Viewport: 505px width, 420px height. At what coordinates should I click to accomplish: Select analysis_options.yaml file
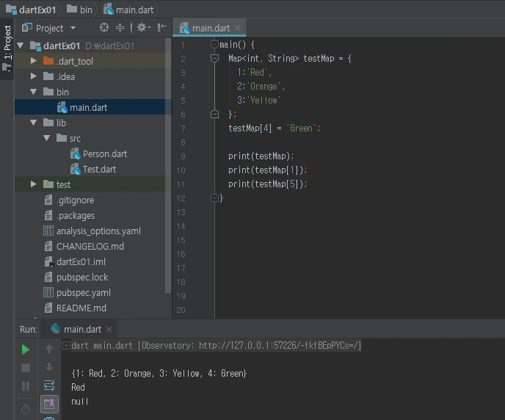(x=98, y=231)
